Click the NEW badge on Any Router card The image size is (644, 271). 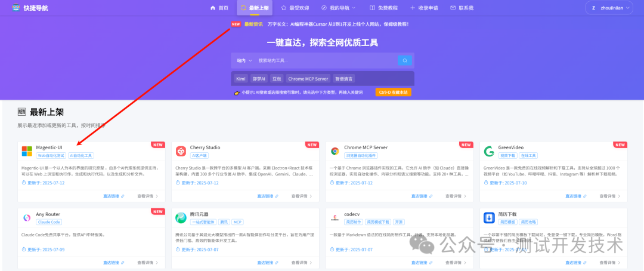click(x=158, y=211)
